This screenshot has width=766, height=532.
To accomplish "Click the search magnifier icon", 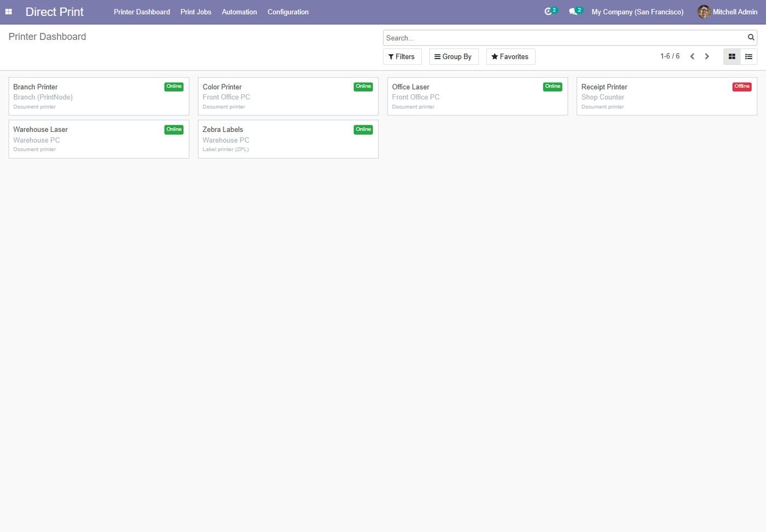I will pyautogui.click(x=751, y=38).
